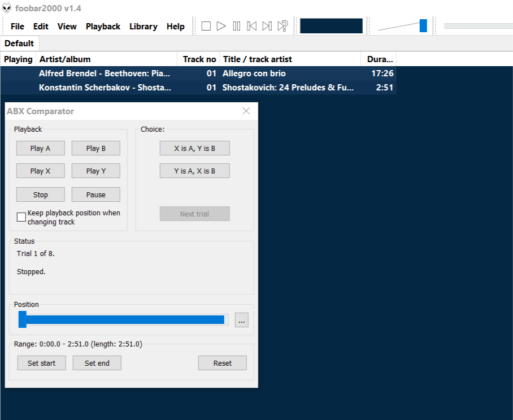Click the 'Stopped.' status text

coord(31,272)
